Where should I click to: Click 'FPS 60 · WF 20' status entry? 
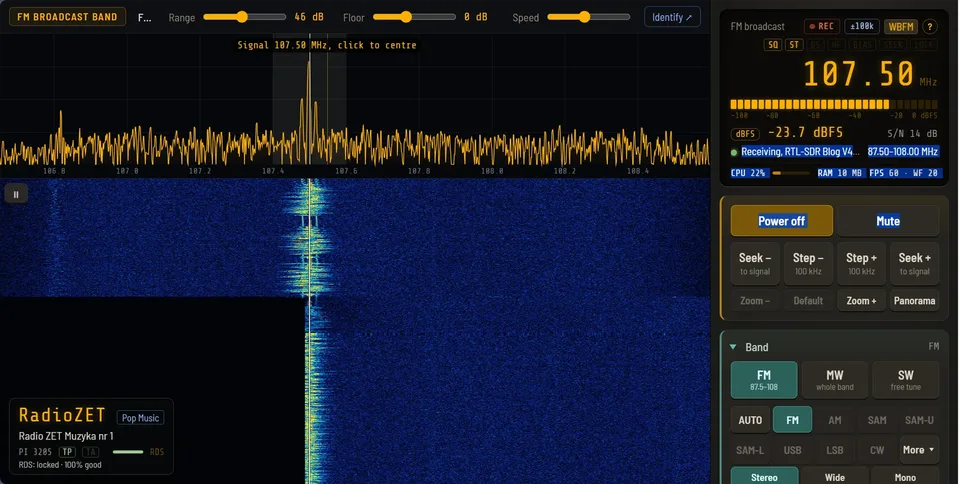click(904, 173)
